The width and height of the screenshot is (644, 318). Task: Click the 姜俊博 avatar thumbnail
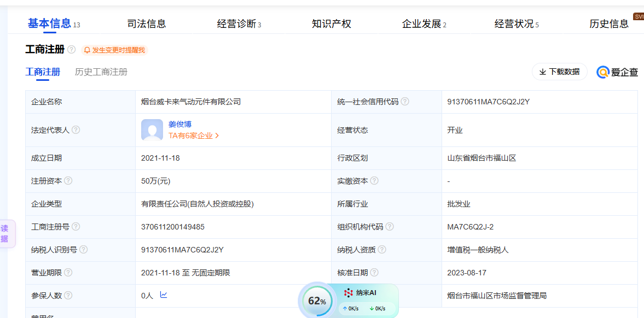click(152, 130)
